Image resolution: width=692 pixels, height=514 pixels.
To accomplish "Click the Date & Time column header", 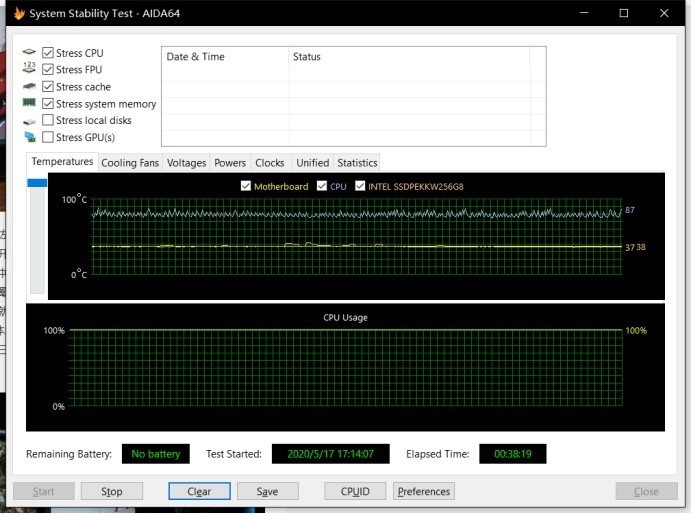I will (225, 57).
